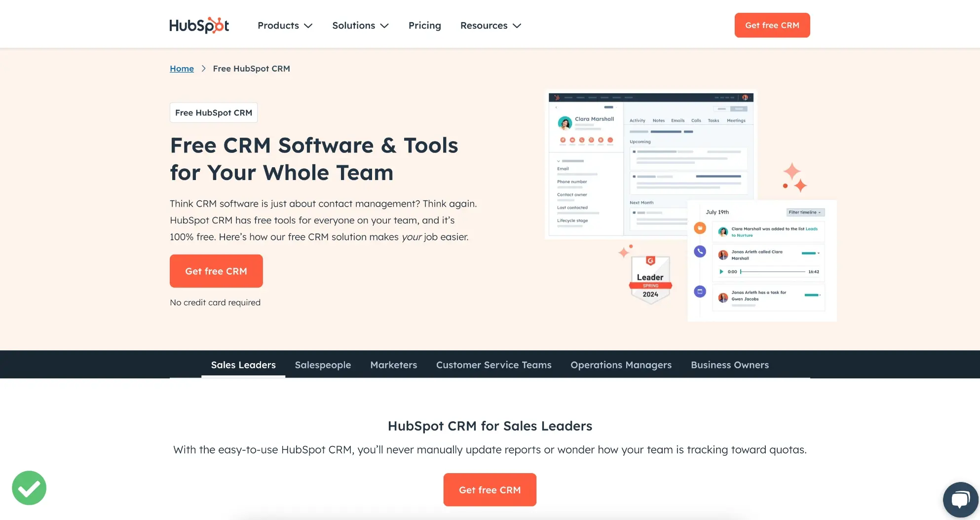Click the call recording progress slider
Image resolution: width=980 pixels, height=520 pixels.
point(773,272)
